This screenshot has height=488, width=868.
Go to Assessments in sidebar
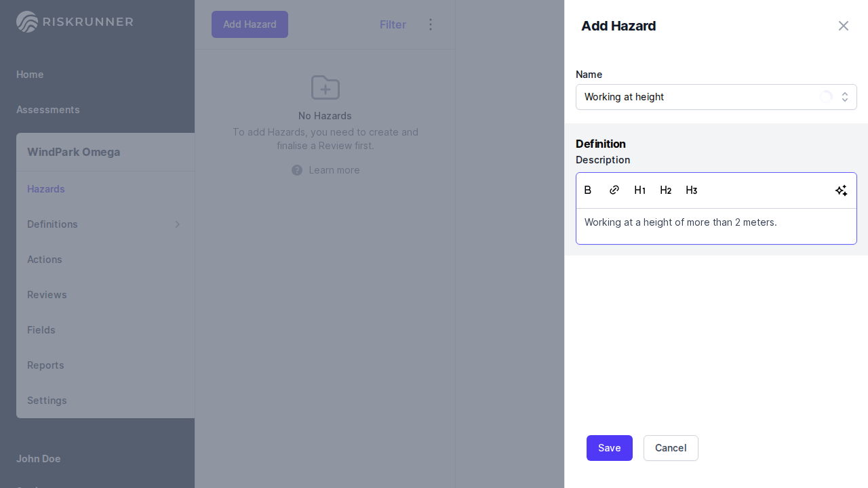click(48, 110)
